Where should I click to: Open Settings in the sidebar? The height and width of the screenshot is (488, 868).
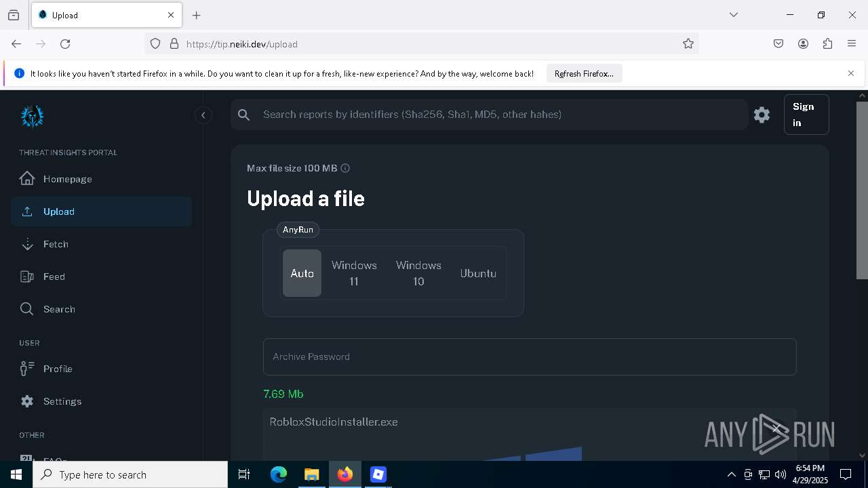pos(101,401)
